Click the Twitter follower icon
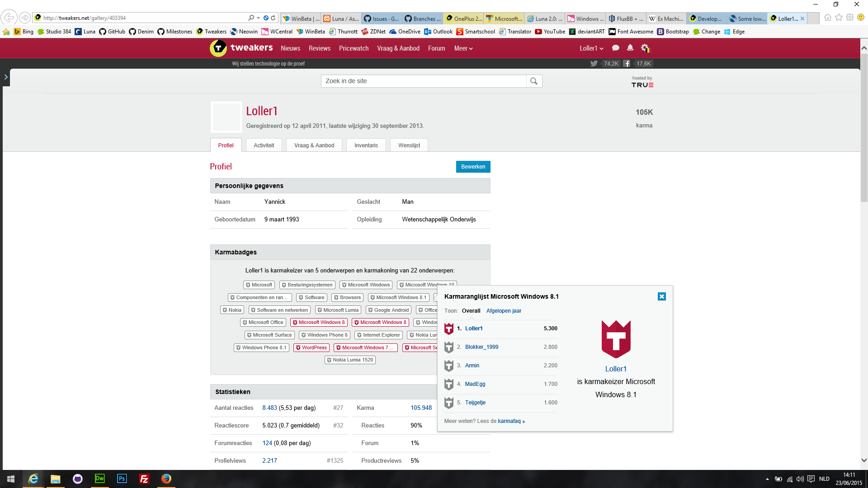 (594, 64)
